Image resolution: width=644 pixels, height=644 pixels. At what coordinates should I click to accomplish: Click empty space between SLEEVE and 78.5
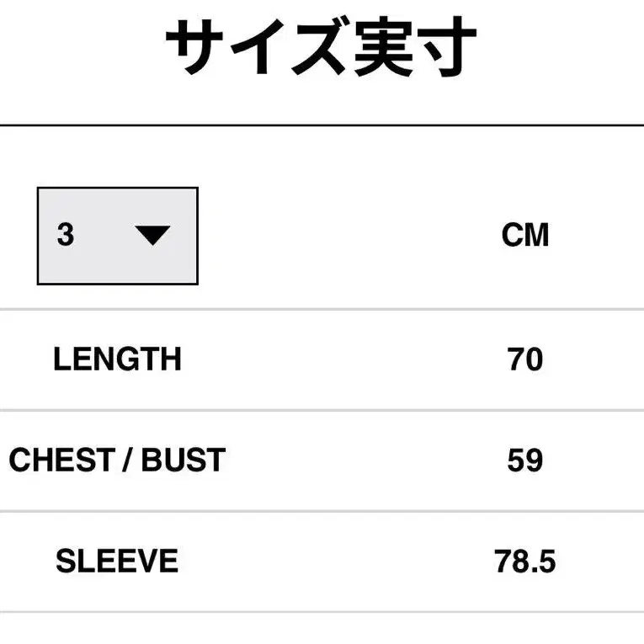coord(337,562)
